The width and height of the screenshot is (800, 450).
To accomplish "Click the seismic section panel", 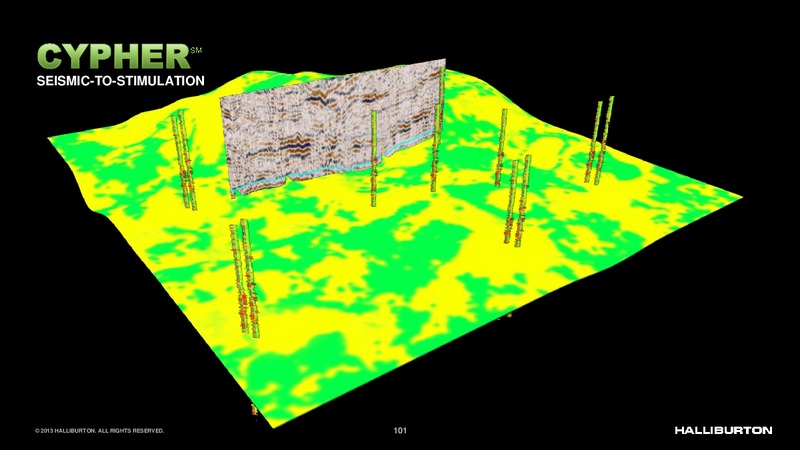I will (333, 128).
